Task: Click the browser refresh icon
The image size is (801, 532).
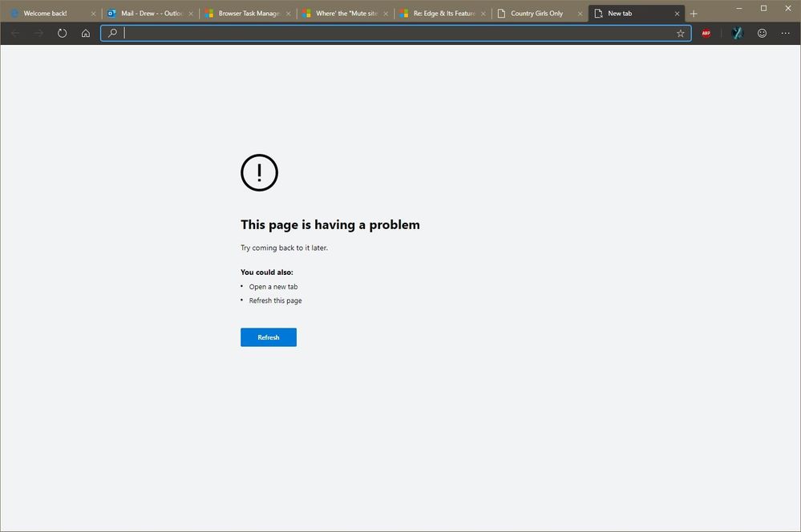Action: tap(62, 33)
